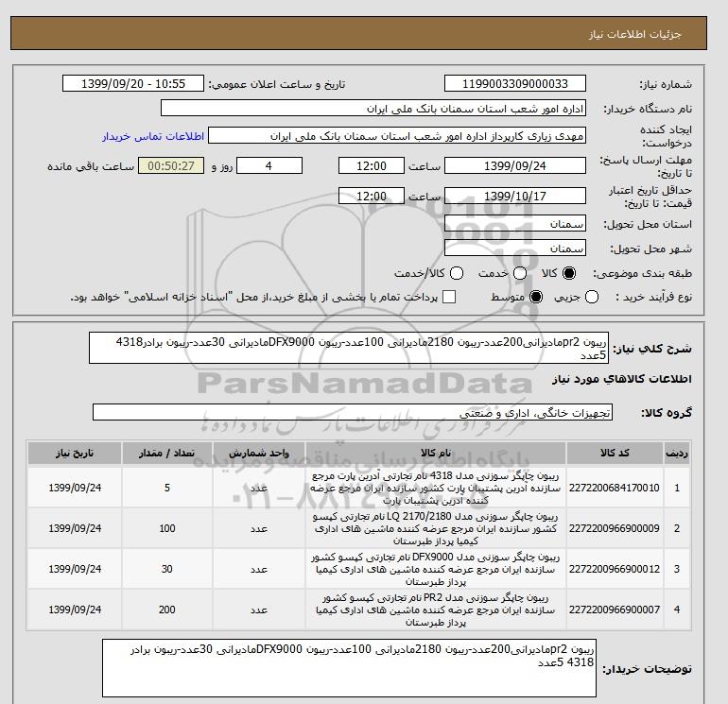This screenshot has width=728, height=704.
Task: Click the LQ 2170/2180 ribbon product name
Action: [x=436, y=528]
